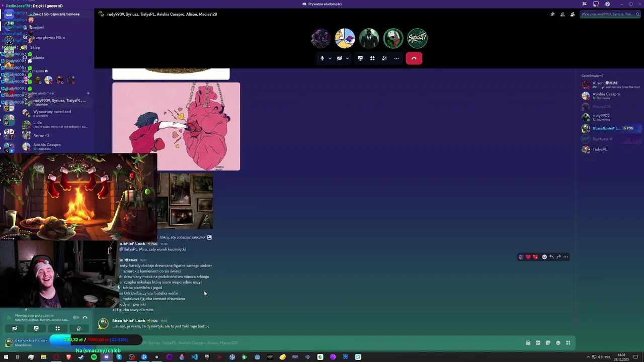
Task: Open more call options three-dots menu
Action: [x=396, y=58]
